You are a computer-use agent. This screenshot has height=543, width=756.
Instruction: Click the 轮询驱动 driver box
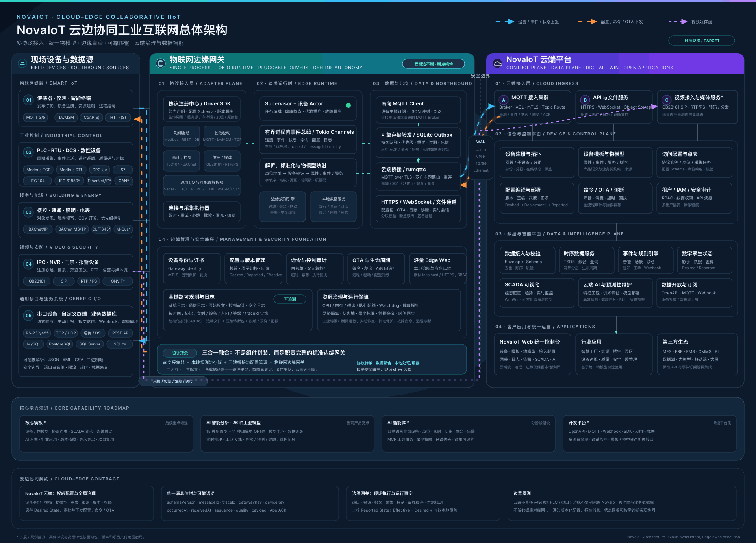coord(182,136)
